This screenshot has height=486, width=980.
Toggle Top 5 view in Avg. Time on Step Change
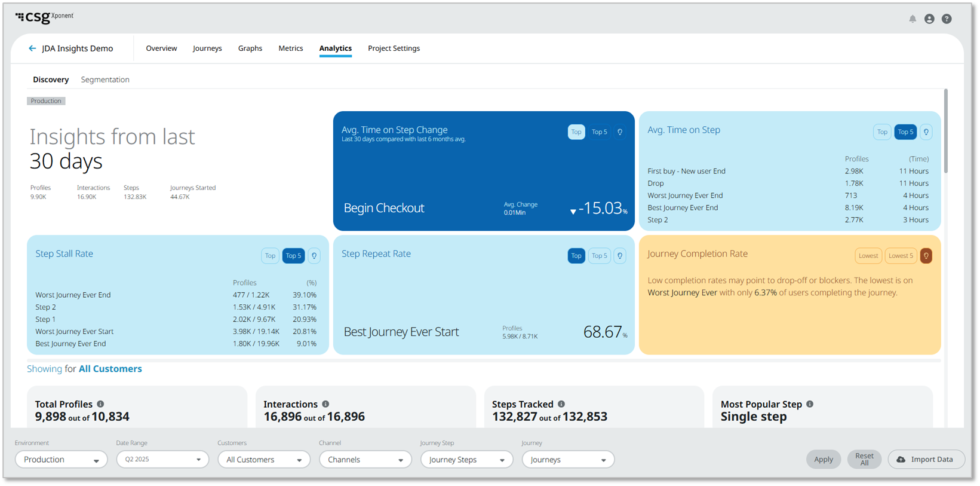[x=599, y=132]
